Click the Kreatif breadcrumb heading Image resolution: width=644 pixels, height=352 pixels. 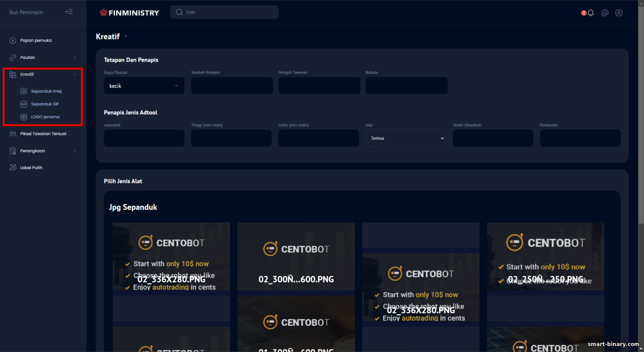click(x=108, y=36)
